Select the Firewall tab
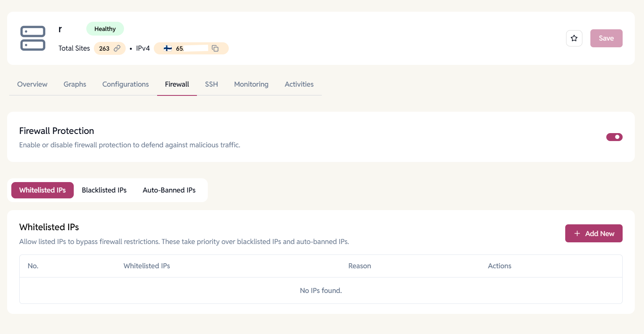The image size is (644, 334). coord(177,84)
